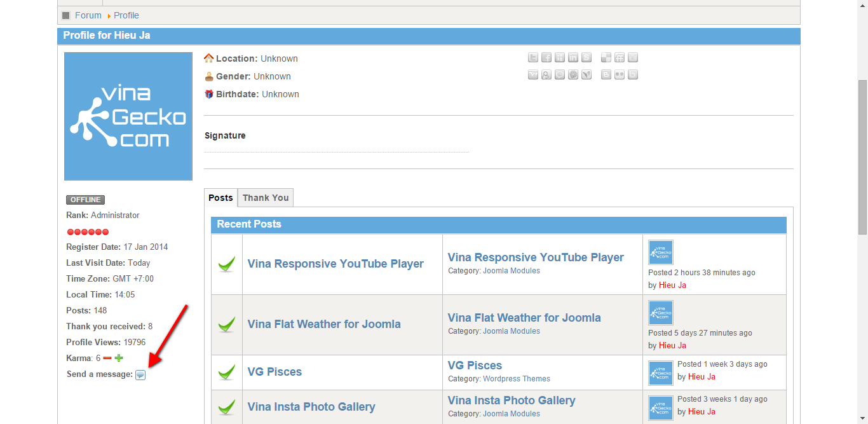The height and width of the screenshot is (424, 868).
Task: Select the Skype contact icon
Action: pos(587,57)
